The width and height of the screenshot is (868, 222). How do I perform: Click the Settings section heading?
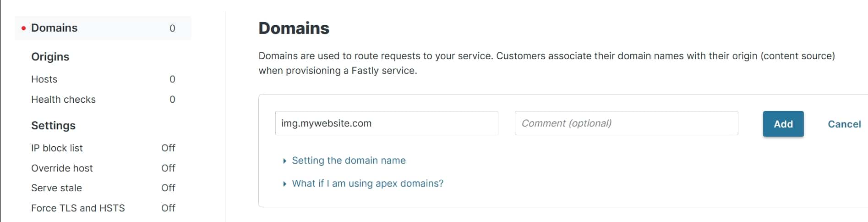pyautogui.click(x=53, y=126)
